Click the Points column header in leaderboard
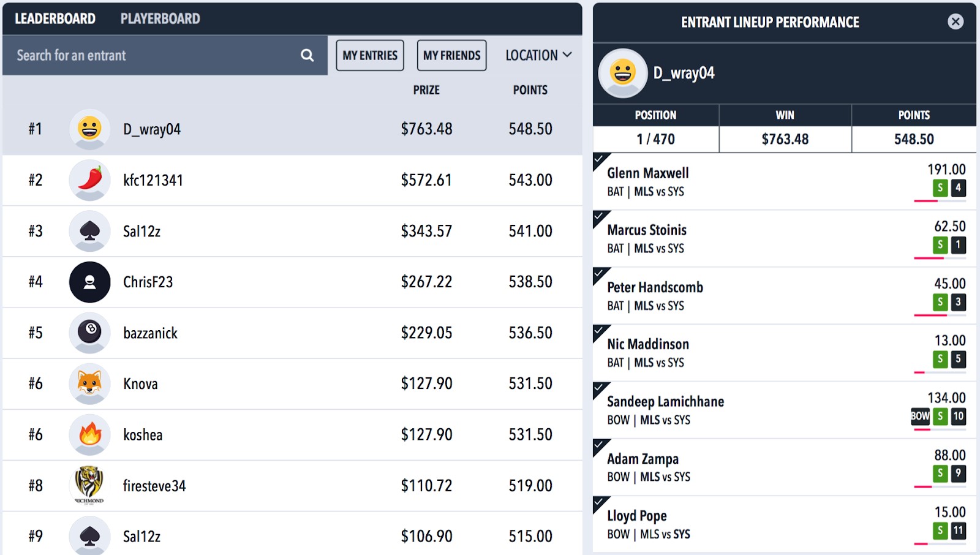Image resolution: width=980 pixels, height=555 pixels. click(x=530, y=90)
